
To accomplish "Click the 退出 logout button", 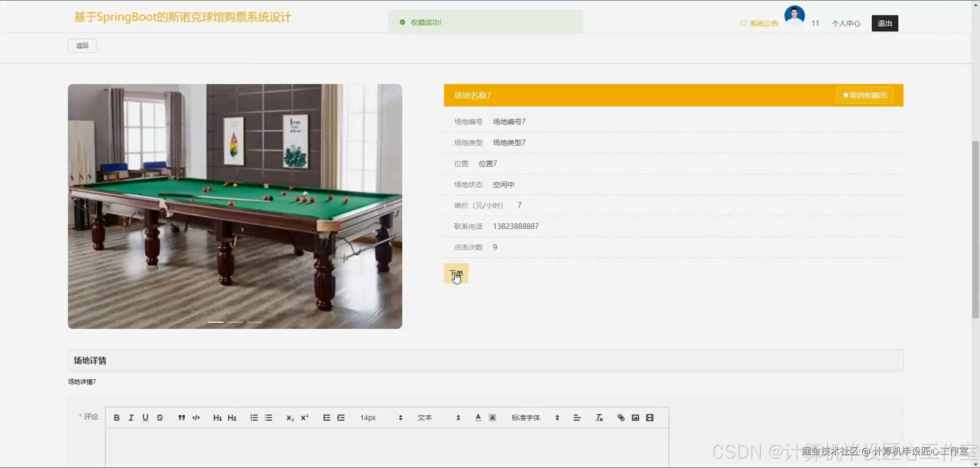I will click(x=885, y=23).
